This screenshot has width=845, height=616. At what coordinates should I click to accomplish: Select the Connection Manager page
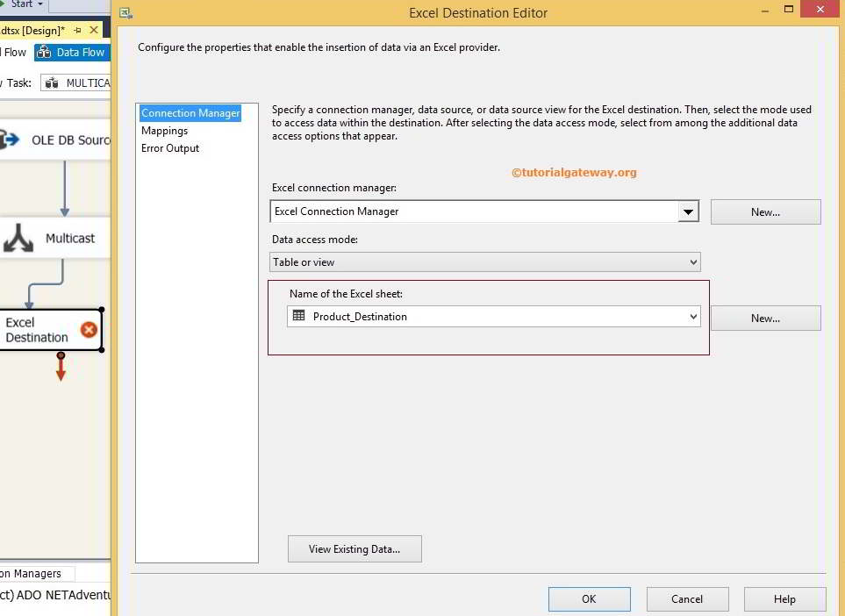pyautogui.click(x=190, y=112)
